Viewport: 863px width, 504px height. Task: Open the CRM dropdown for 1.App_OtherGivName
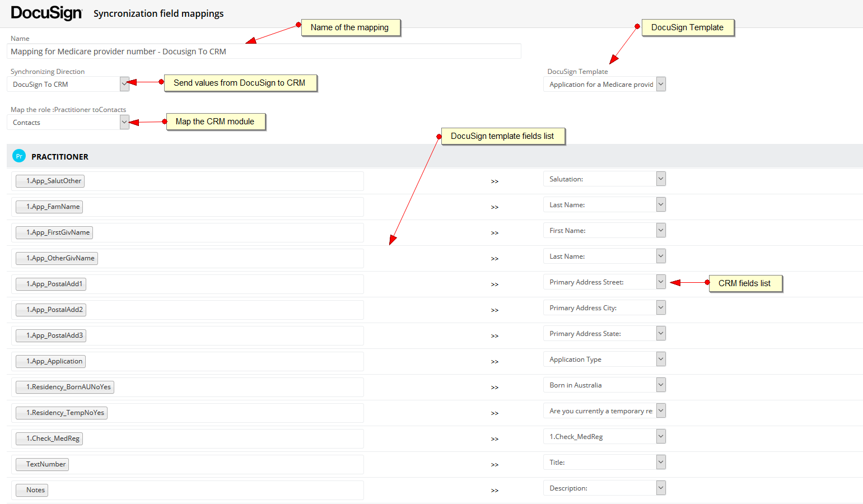pos(604,256)
